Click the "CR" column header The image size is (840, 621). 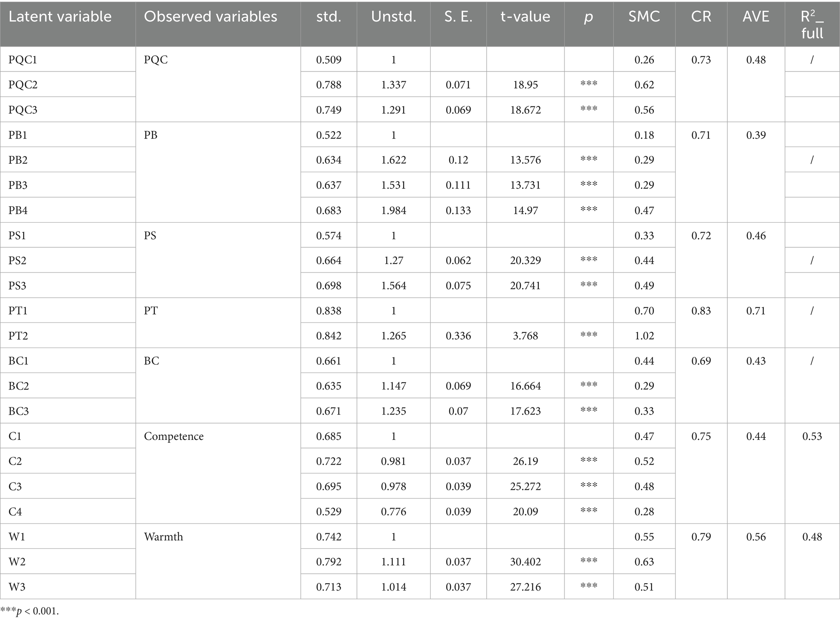pos(701,17)
